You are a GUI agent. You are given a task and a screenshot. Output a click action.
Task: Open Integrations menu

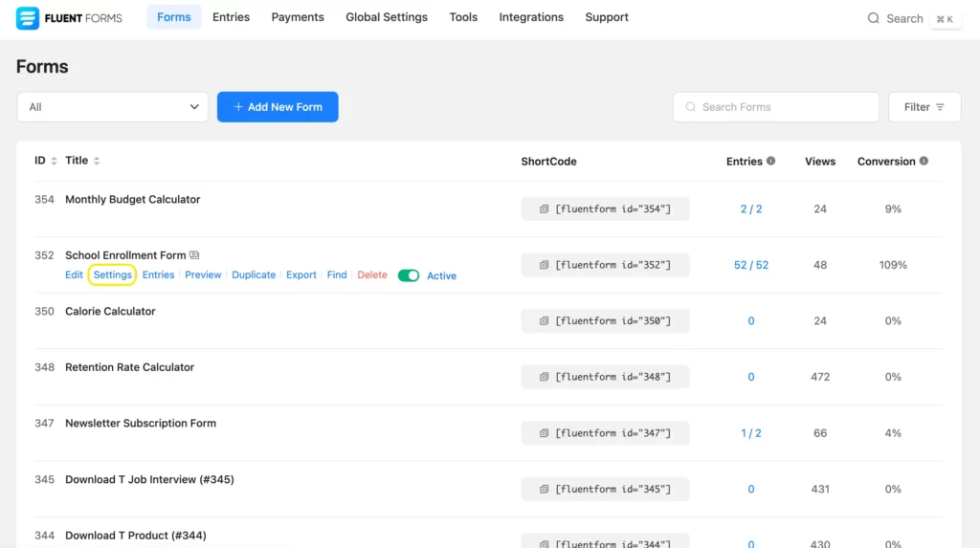tap(531, 17)
